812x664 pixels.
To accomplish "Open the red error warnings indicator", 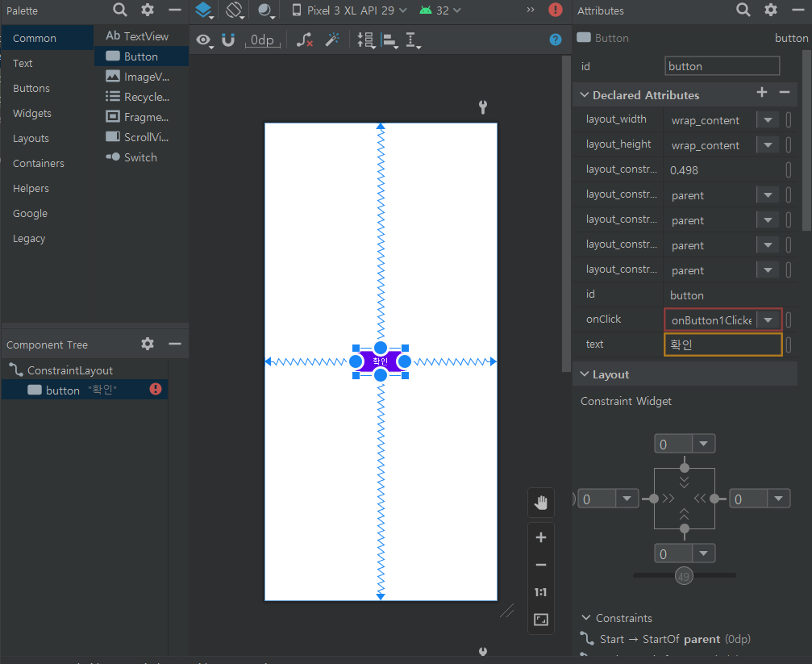I will [555, 10].
